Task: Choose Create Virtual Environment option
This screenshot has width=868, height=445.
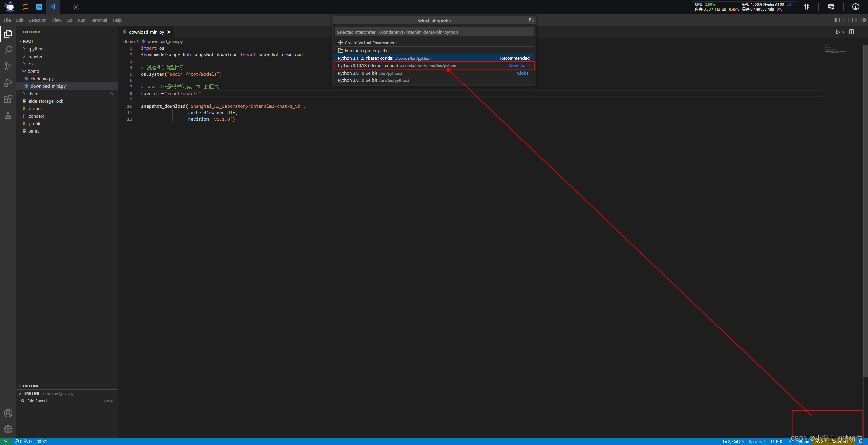Action: click(434, 43)
